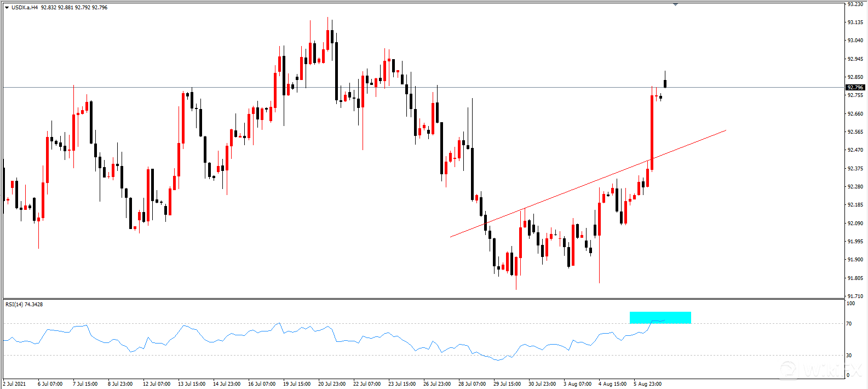Open the dropdown arrow beside USDX.a,H4
Viewport: 868px width, 389px height.
point(7,8)
